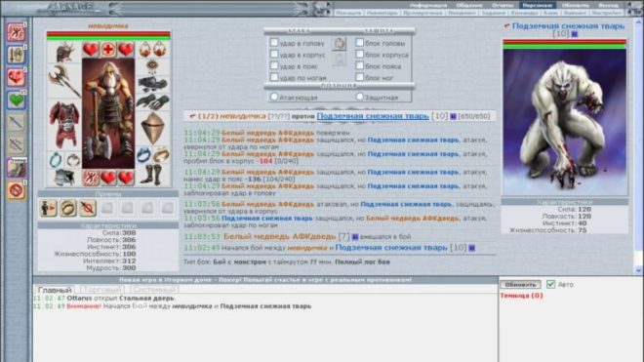Select the axe-and-shield icon in the left sidebar
The image size is (644, 362).
tap(16, 55)
